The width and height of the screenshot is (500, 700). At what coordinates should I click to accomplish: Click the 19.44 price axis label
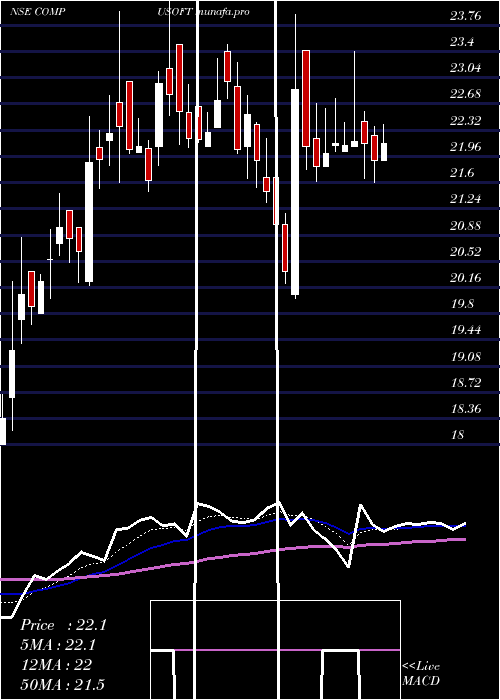coord(466,330)
